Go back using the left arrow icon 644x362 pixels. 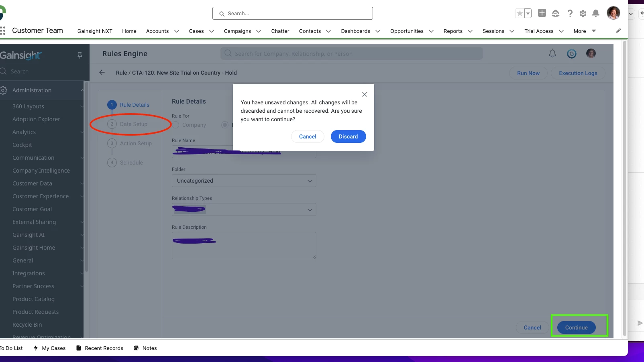coord(102,72)
